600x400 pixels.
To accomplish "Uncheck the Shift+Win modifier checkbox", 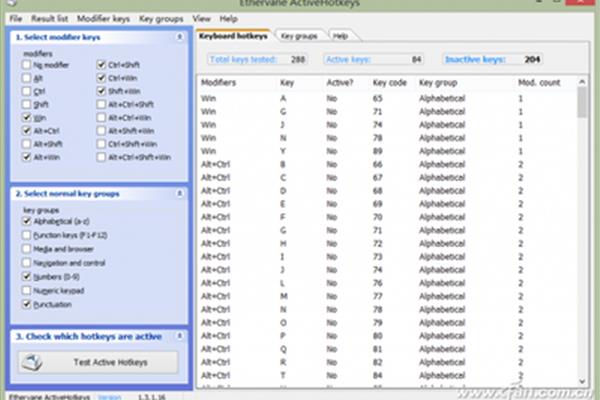I will 101,91.
